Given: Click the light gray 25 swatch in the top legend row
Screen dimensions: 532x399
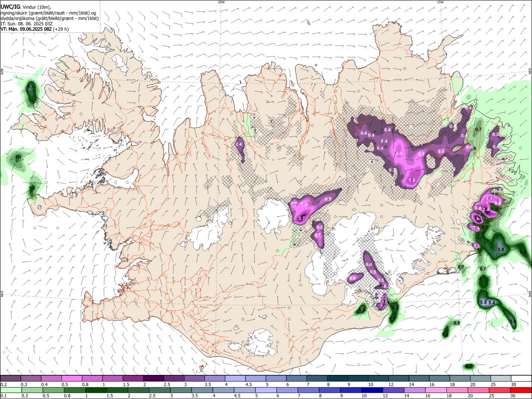Looking at the screenshot, I should 500,379.
